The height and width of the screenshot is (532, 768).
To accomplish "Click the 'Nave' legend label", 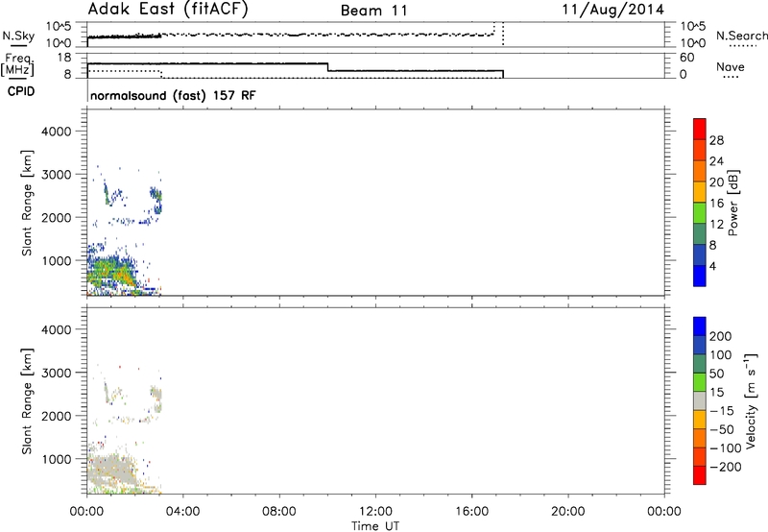I will pyautogui.click(x=730, y=67).
